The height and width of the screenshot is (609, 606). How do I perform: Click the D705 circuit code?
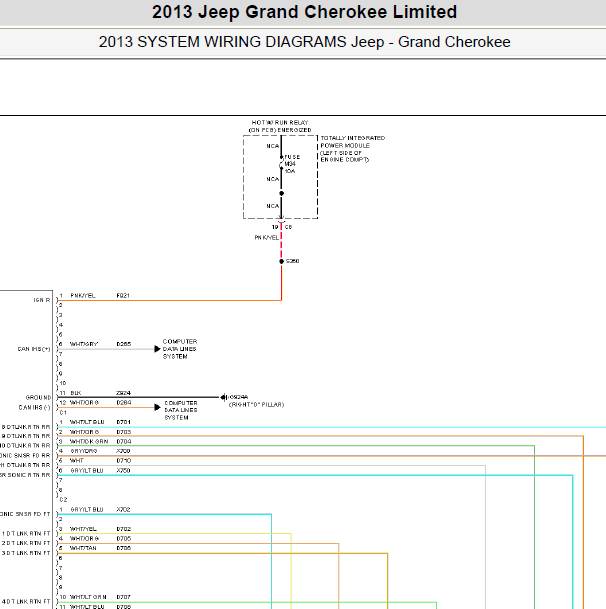tap(124, 539)
